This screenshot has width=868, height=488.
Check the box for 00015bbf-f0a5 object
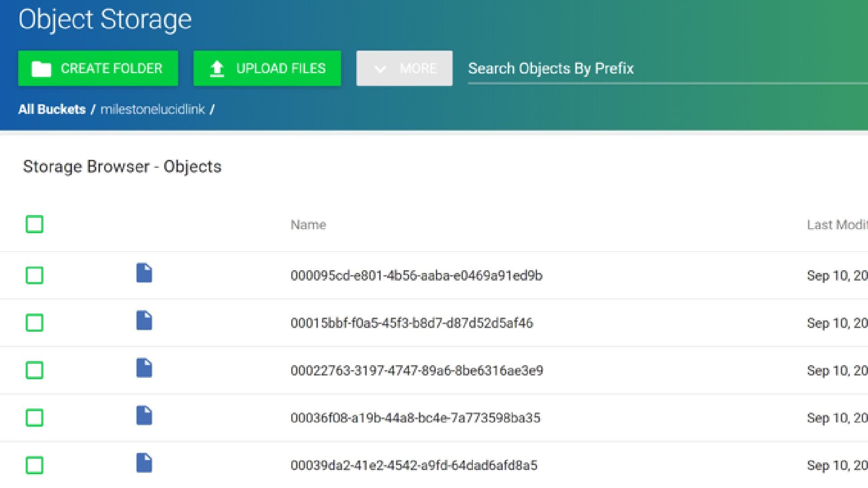pos(34,323)
